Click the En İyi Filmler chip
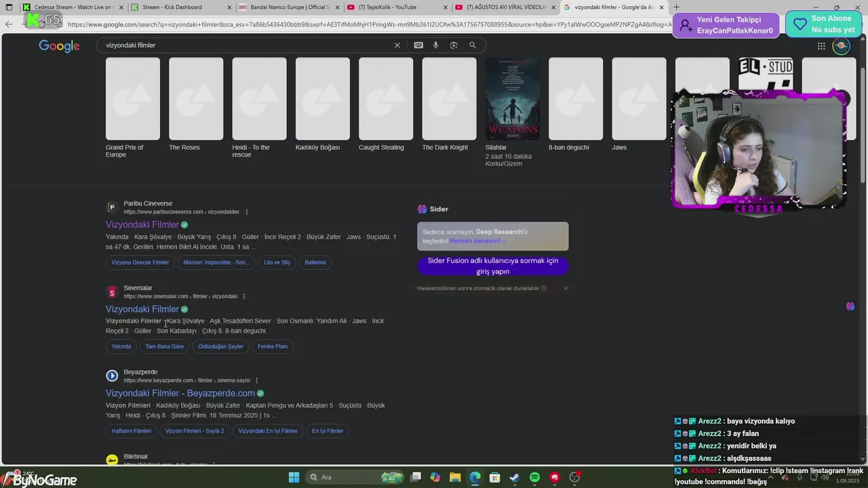Image resolution: width=868 pixels, height=488 pixels. (x=328, y=431)
